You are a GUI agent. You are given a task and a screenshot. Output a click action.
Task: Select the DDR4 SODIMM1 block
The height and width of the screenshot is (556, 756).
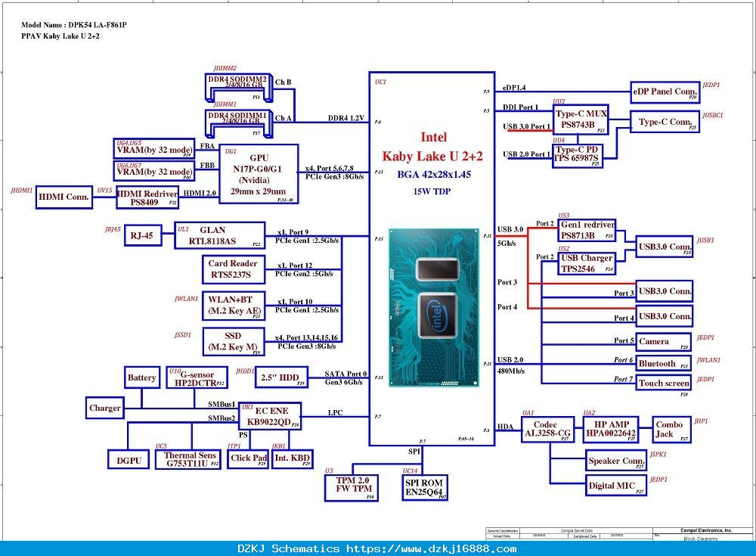point(239,123)
